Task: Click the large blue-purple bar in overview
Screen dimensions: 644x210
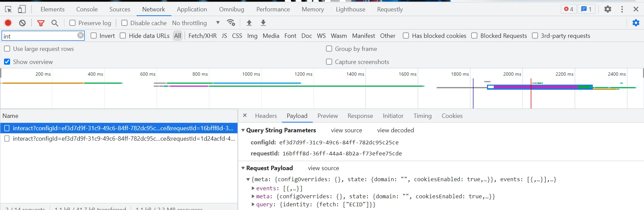Action: point(540,87)
